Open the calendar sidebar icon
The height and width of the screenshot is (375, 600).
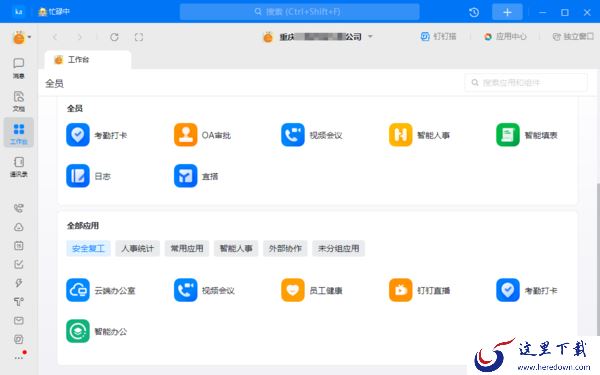point(19,246)
